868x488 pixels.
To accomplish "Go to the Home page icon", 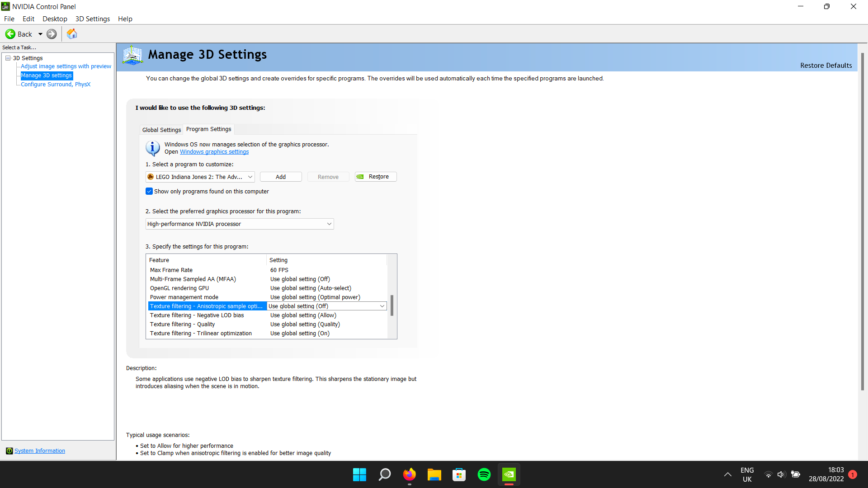I will 72,34.
